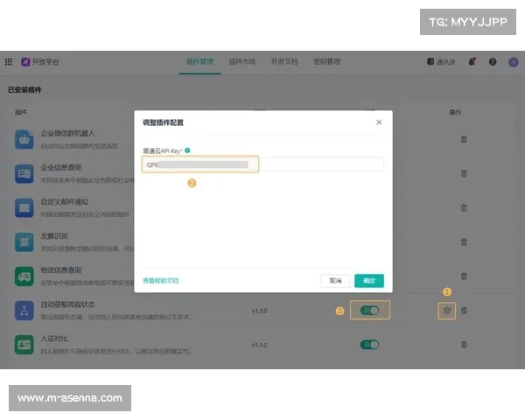
Task: Open 通讯录 contacts icon
Action: (430, 61)
